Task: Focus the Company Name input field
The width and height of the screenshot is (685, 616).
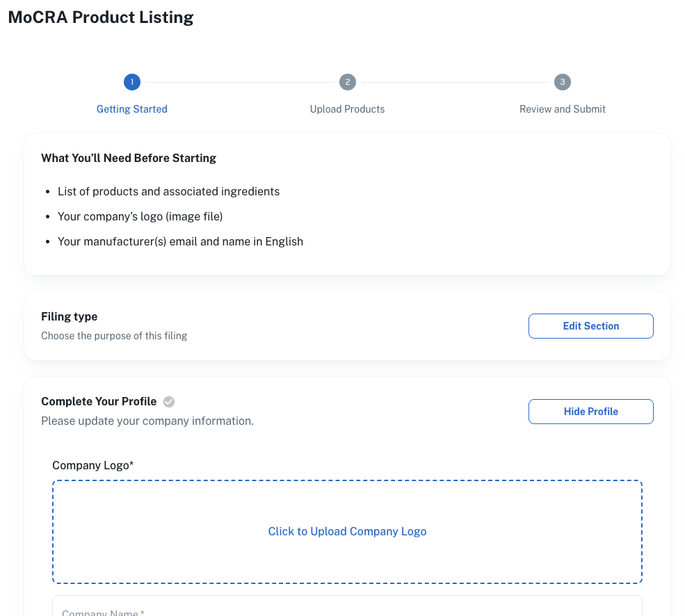Action: click(347, 609)
